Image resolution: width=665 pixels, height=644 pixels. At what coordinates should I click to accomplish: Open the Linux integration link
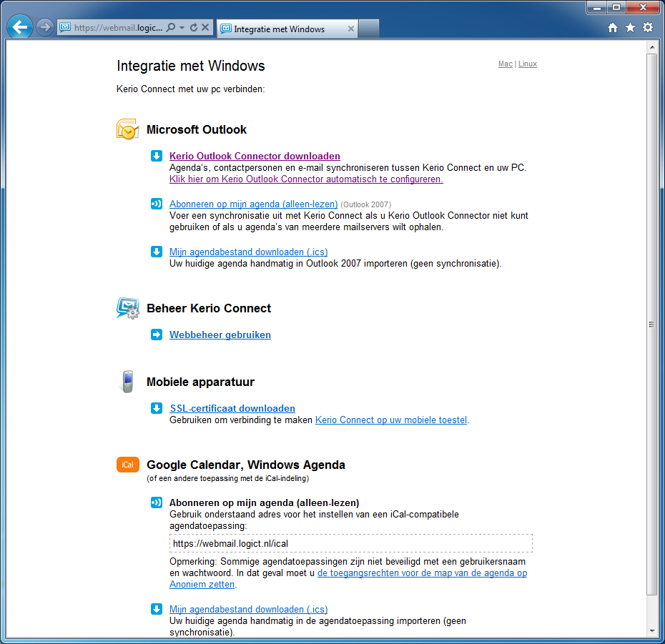pos(528,64)
